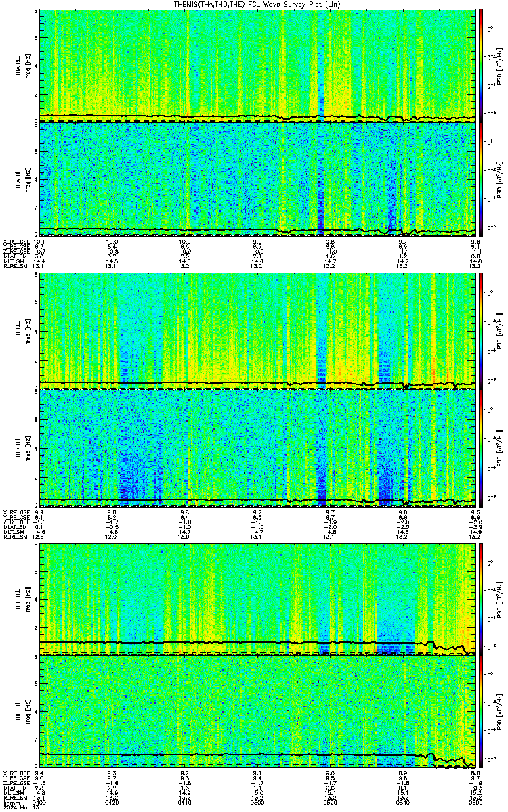
Task: Click the THE B-parallel PSD color bar
Action: (481, 713)
